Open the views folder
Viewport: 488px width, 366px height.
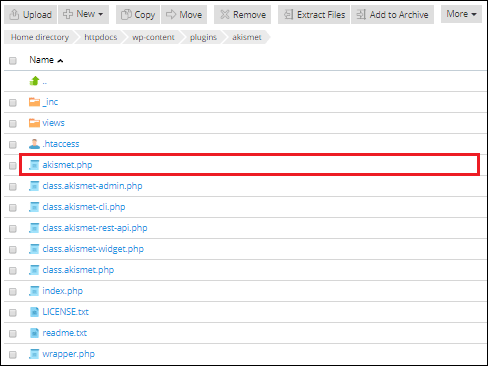pyautogui.click(x=53, y=123)
